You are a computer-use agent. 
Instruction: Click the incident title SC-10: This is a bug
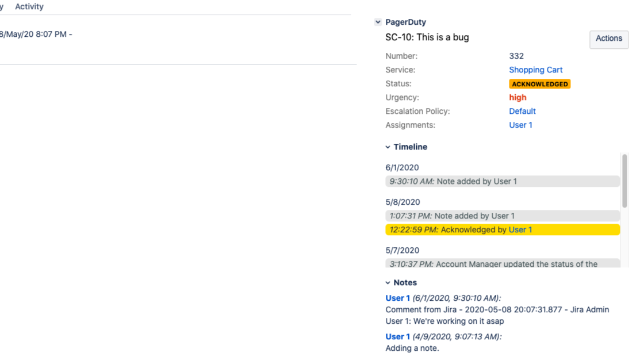[427, 37]
